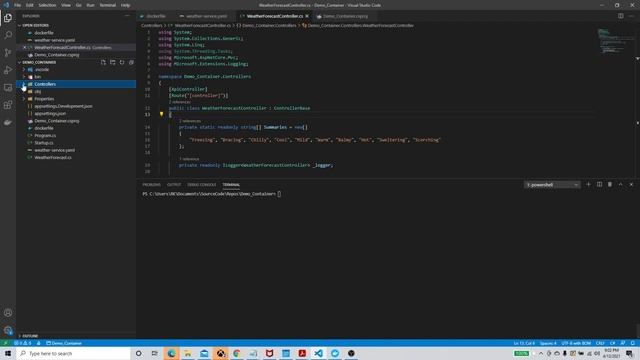This screenshot has width=640, height=360.
Task: Open the Explorer panel more-actions menu
Action: [127, 16]
